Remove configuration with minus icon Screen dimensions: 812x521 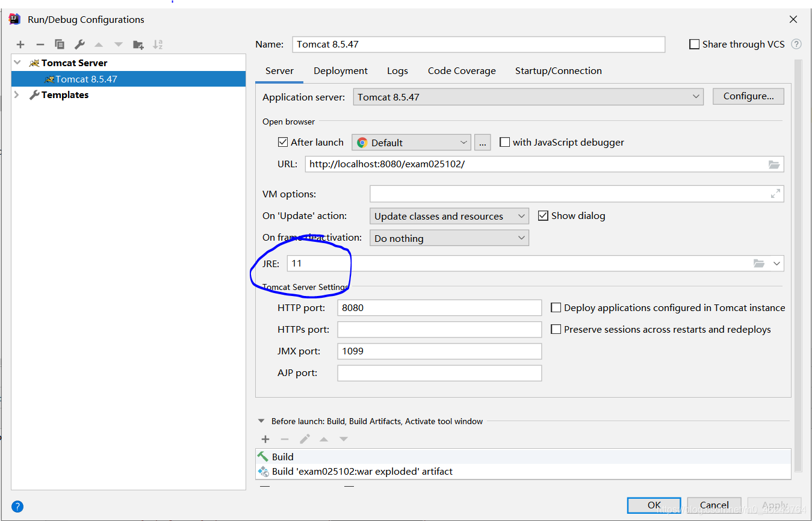[40, 45]
